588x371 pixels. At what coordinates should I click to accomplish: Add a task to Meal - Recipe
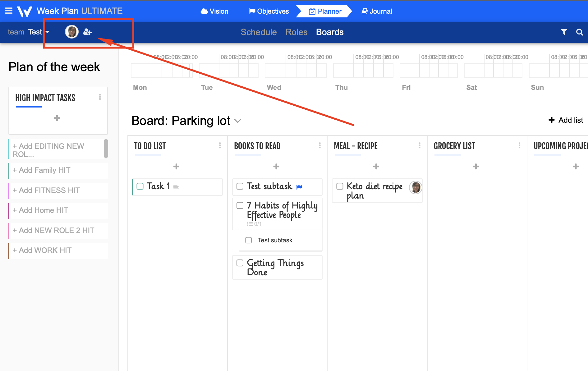[376, 167]
